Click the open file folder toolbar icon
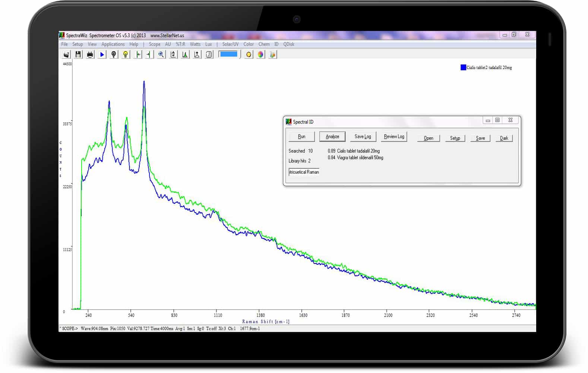The image size is (588, 373). (66, 54)
